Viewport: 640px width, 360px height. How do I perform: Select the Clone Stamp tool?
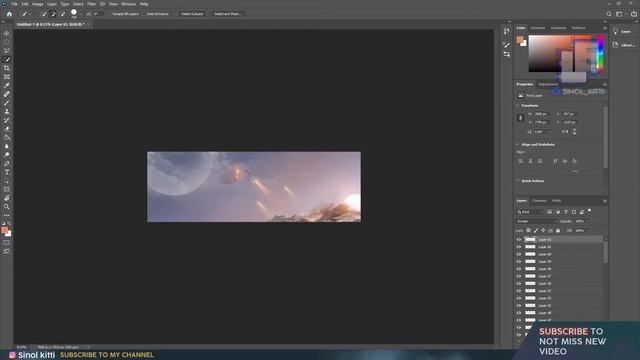point(7,111)
